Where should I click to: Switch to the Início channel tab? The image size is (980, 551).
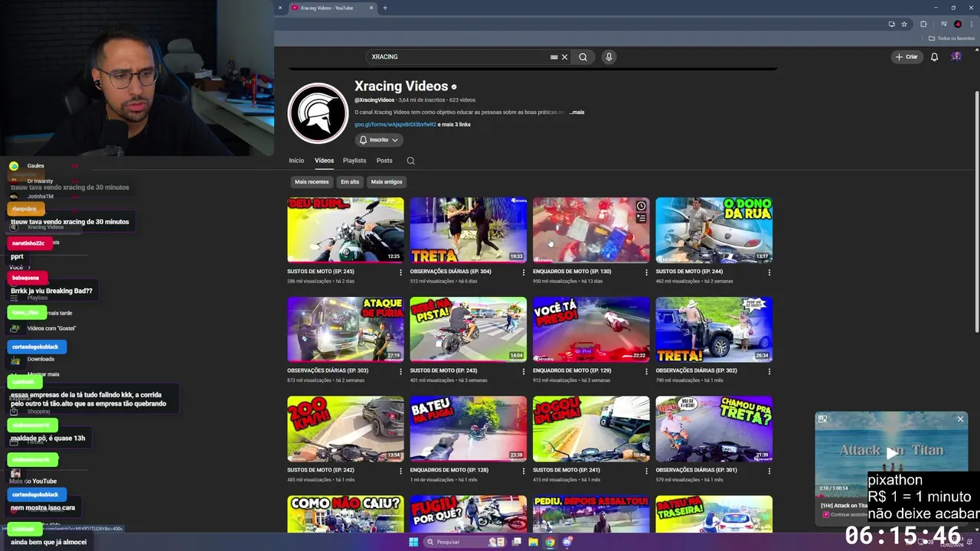296,161
